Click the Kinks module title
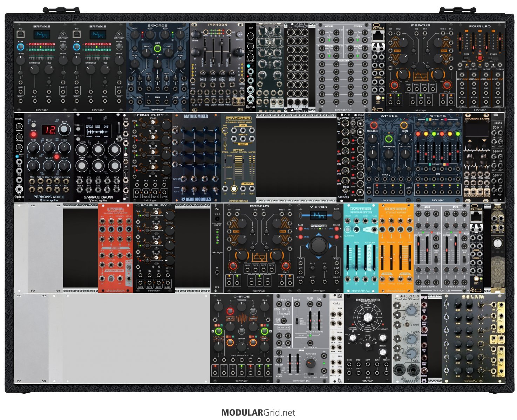 coord(336,303)
